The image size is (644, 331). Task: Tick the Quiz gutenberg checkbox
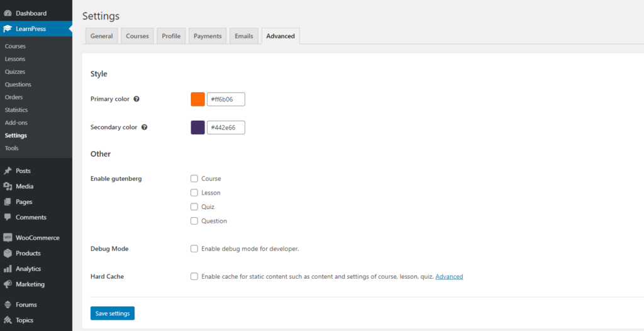pyautogui.click(x=194, y=207)
